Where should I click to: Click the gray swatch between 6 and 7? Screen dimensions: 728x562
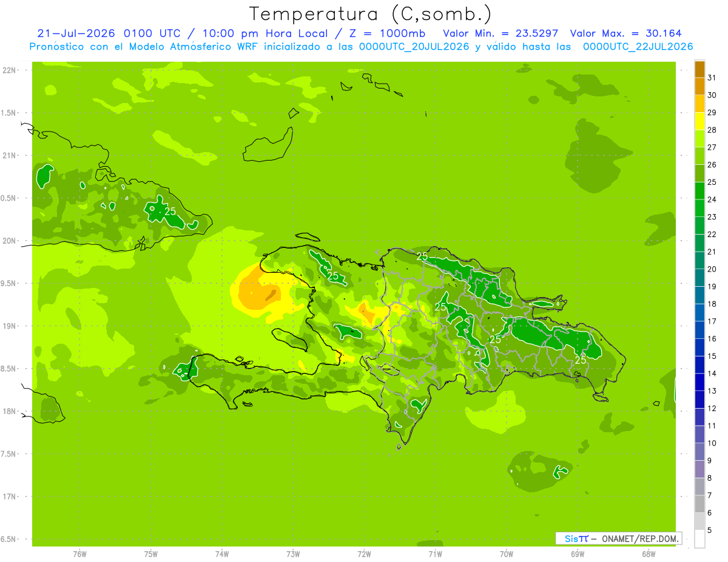pyautogui.click(x=699, y=504)
